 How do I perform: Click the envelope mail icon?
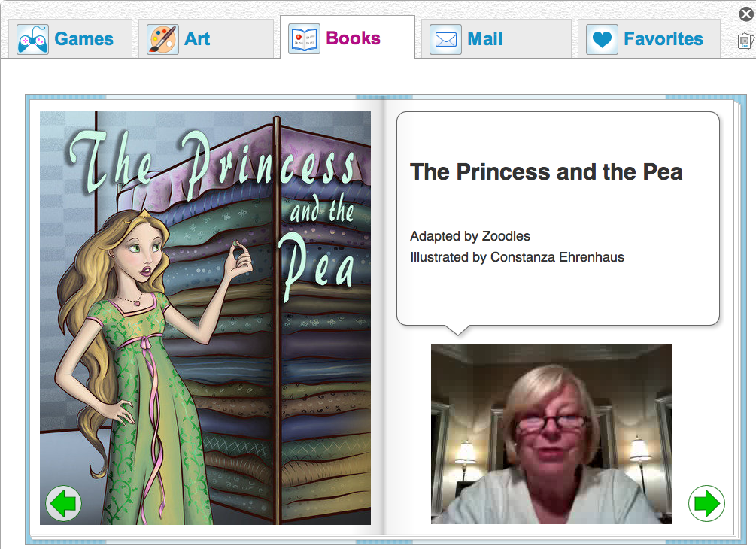point(445,40)
